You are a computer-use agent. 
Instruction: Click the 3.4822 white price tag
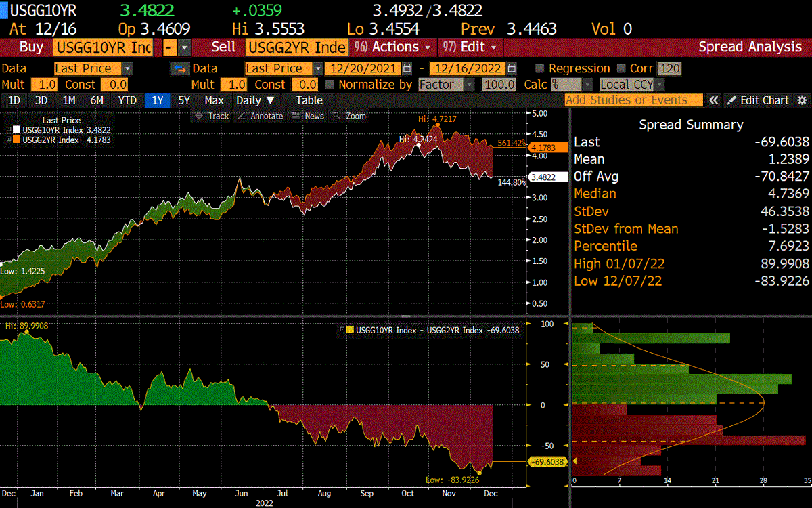click(x=549, y=177)
